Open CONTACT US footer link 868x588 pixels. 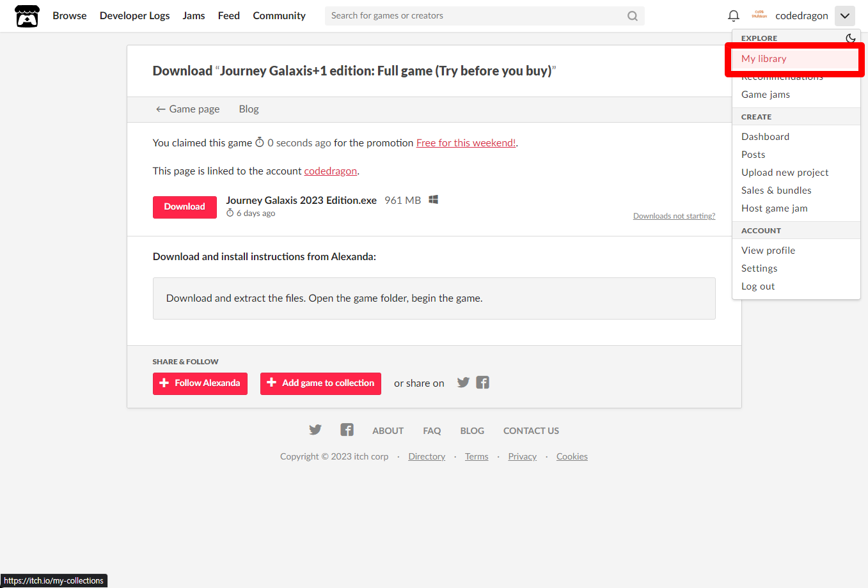(x=531, y=431)
